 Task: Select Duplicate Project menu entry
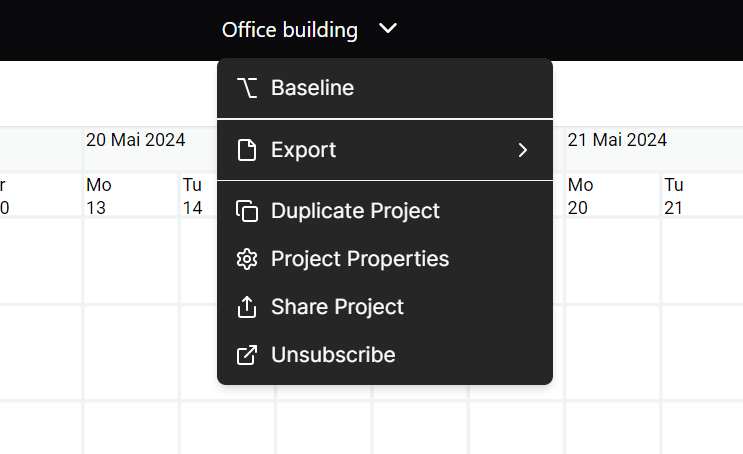tap(385, 211)
